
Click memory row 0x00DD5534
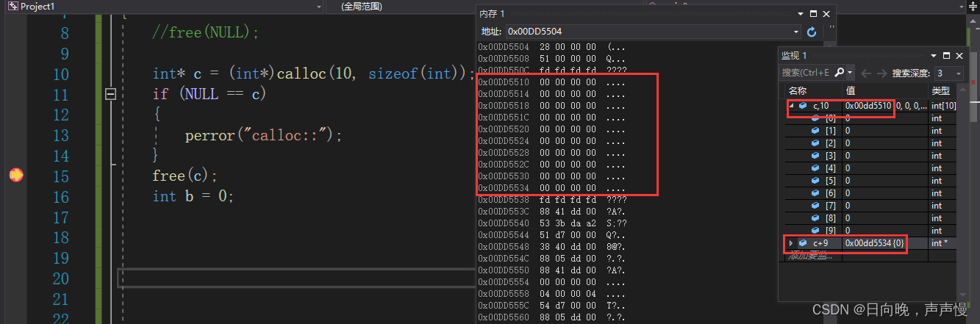point(551,187)
